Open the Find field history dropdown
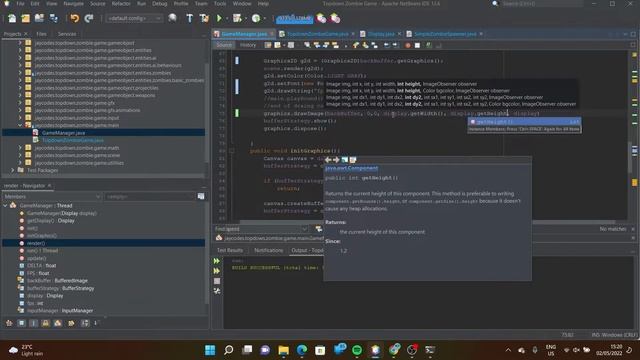This screenshot has height=360, width=640. tap(304, 229)
